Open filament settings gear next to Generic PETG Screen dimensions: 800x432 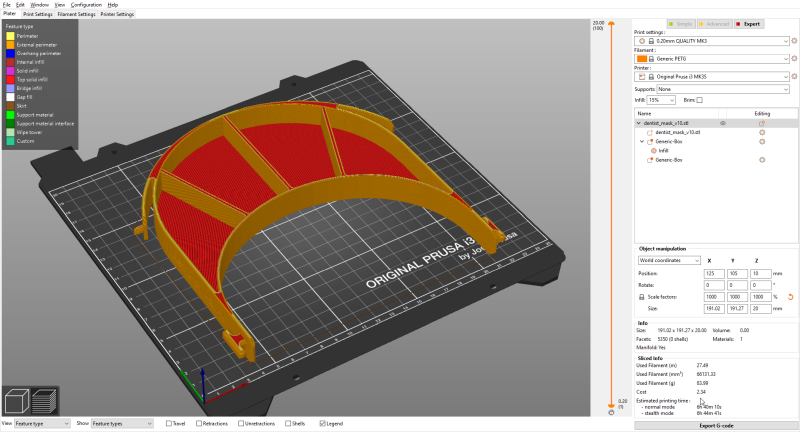click(x=794, y=59)
